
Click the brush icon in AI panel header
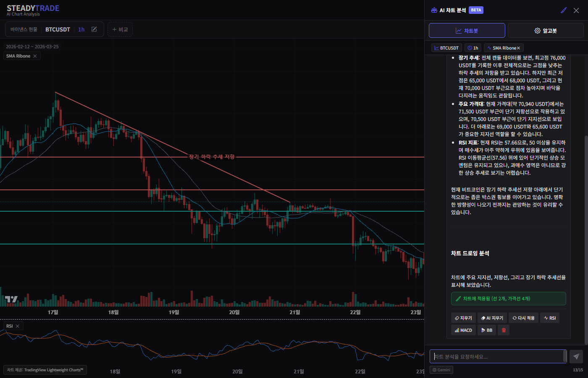(x=564, y=10)
